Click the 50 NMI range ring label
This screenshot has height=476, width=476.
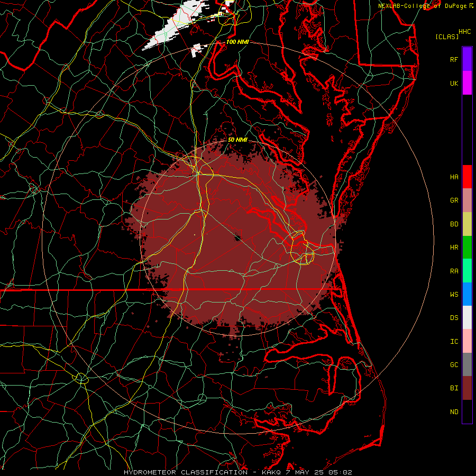237,140
